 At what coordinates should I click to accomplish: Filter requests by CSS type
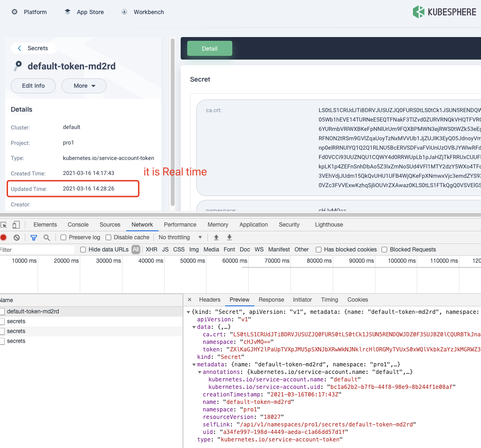[179, 250]
